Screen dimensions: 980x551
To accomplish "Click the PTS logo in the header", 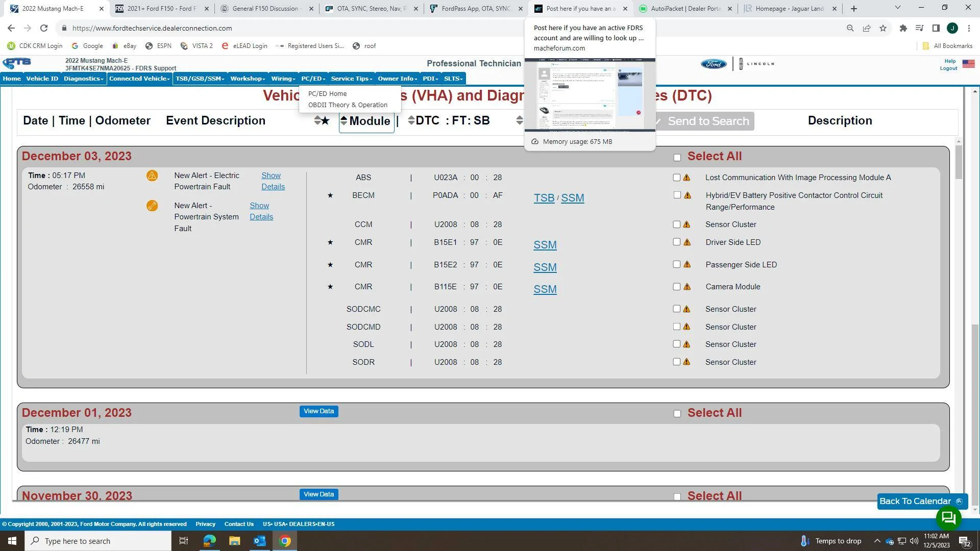I will coord(17,63).
